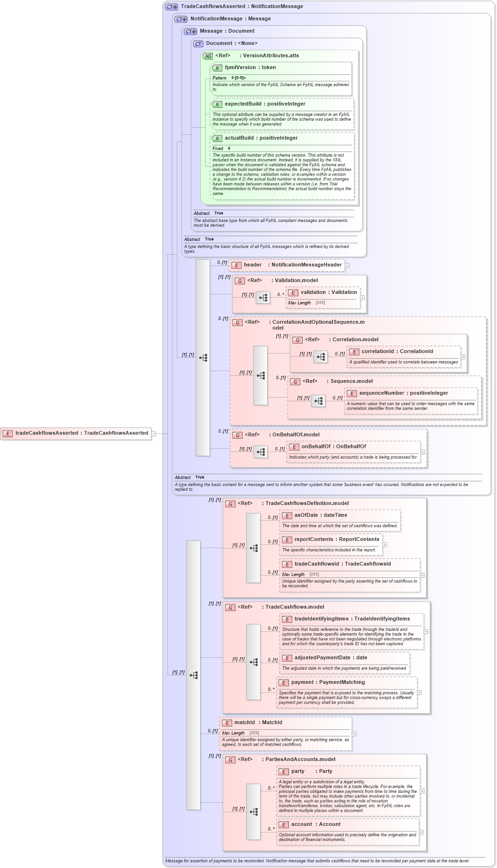Click the G icon of PartiesAndAccounts.model

(x=230, y=760)
